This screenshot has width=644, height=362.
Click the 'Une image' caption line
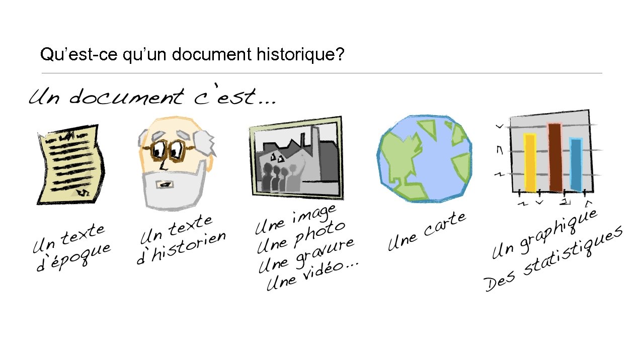click(295, 218)
